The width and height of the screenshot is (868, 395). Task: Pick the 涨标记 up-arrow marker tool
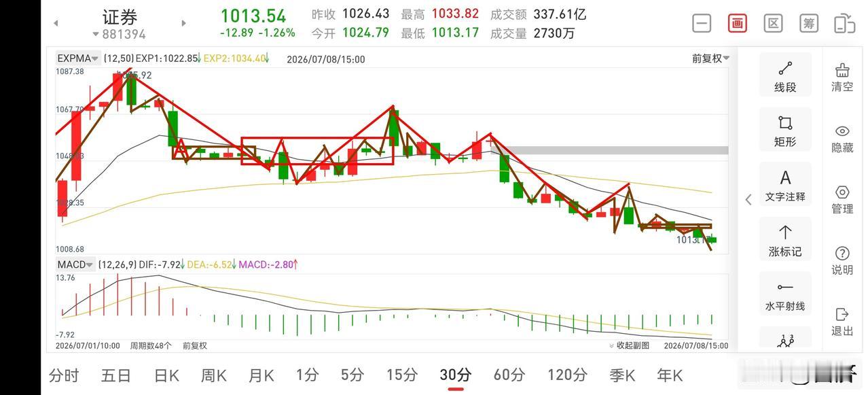point(785,240)
